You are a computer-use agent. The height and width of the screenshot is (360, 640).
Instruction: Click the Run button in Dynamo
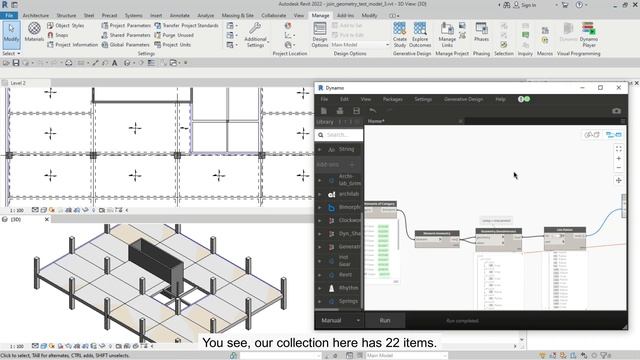[385, 320]
